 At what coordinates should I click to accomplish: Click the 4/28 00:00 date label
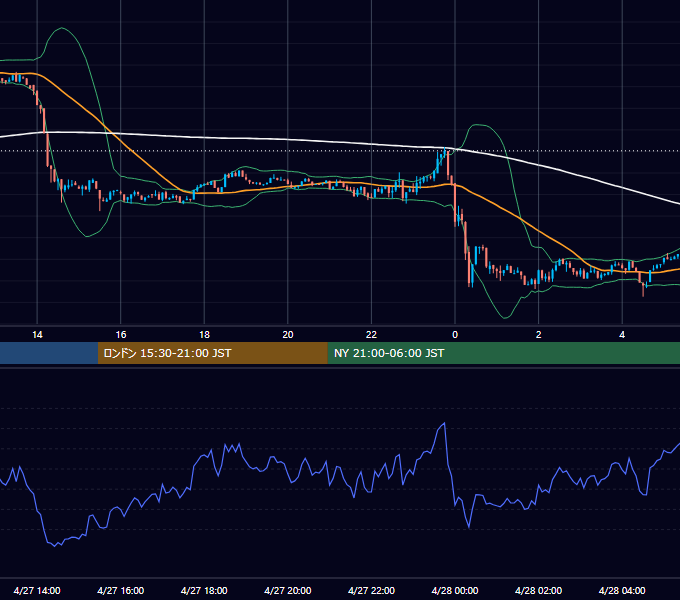pyautogui.click(x=455, y=590)
